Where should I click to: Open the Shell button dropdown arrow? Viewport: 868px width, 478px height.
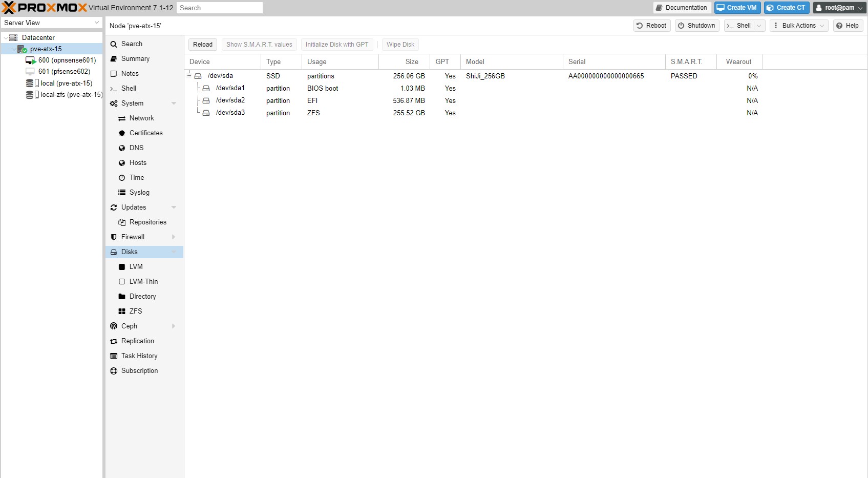click(759, 26)
